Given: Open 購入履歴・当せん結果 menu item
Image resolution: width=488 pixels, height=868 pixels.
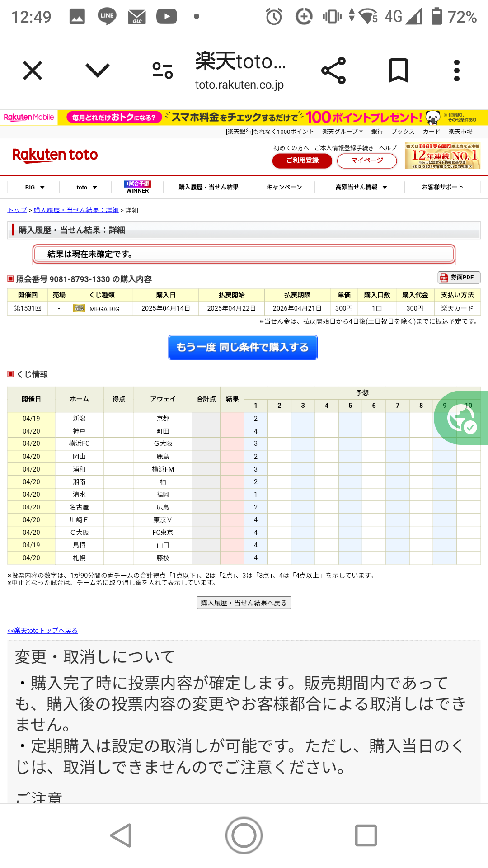Looking at the screenshot, I should coord(208,187).
